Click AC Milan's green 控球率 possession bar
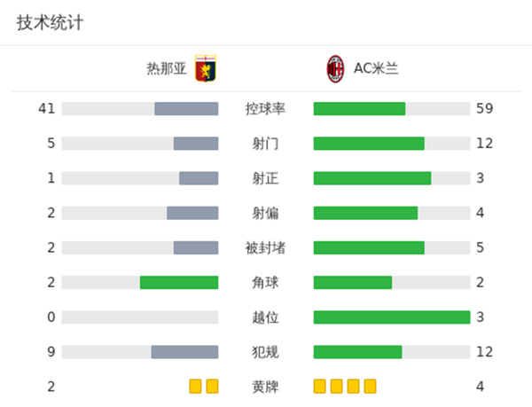The width and height of the screenshot is (532, 407). pos(359,109)
